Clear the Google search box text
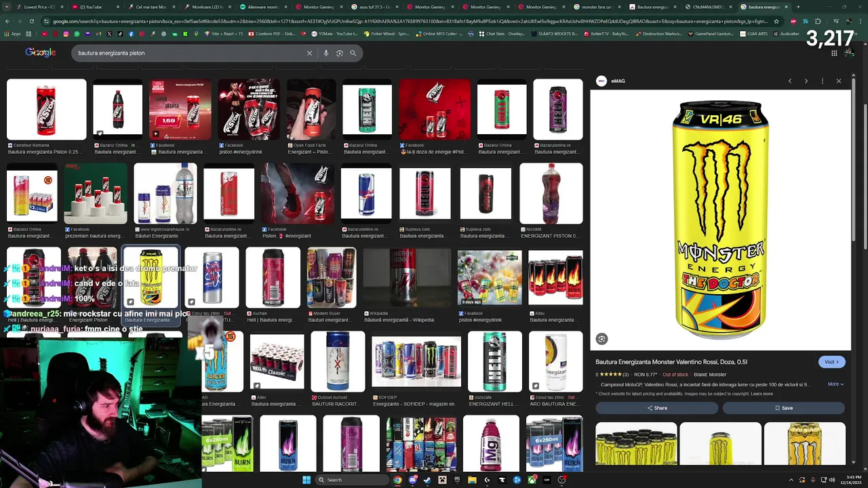868x488 pixels. pyautogui.click(x=309, y=53)
